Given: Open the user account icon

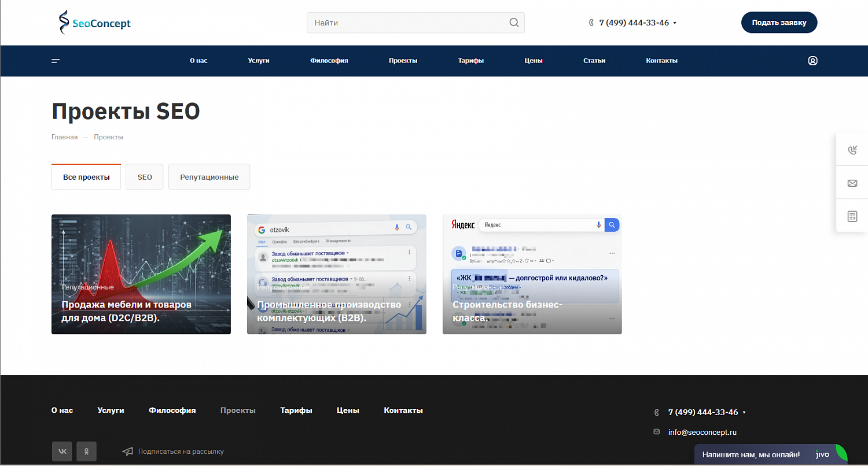Looking at the screenshot, I should point(812,61).
